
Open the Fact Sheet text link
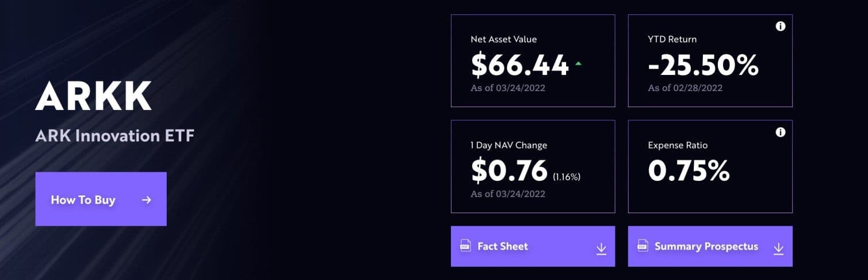502,246
